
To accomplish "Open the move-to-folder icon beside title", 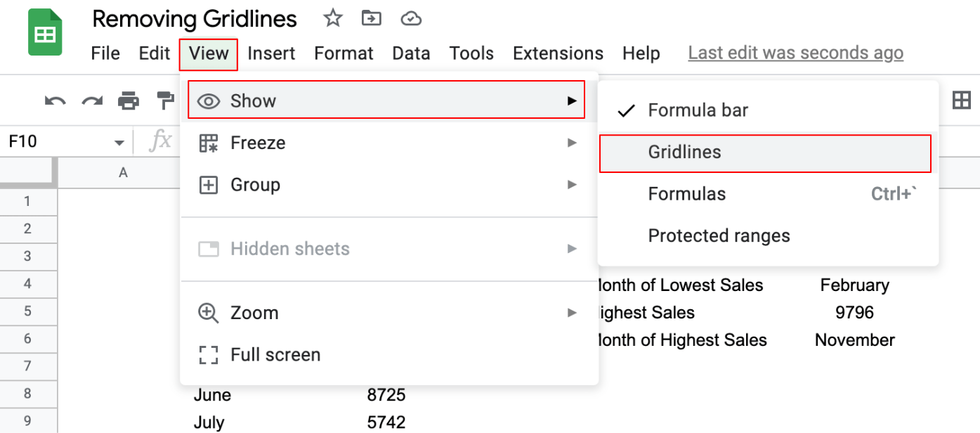I will point(372,19).
